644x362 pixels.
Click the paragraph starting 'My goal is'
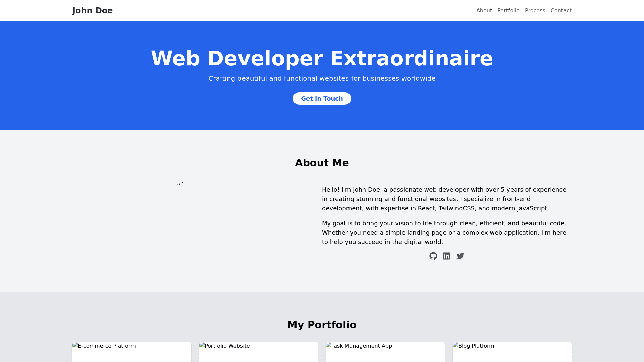point(444,233)
